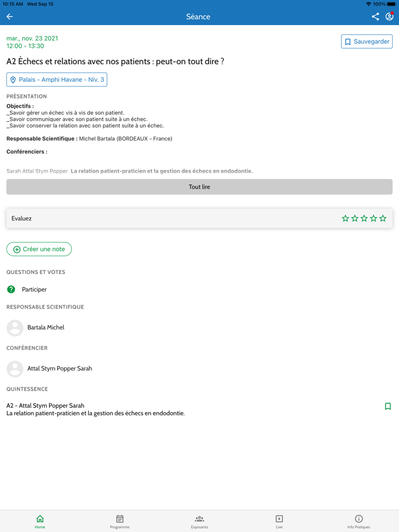Expand the presentation with Tout lire
Image resolution: width=399 pixels, height=532 pixels.
point(199,187)
